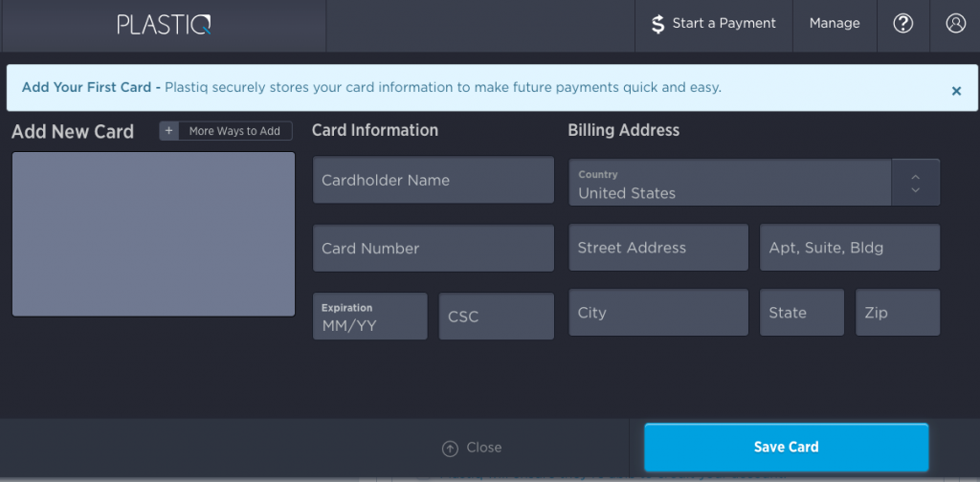The width and height of the screenshot is (980, 482).
Task: Select the Expiration MM/YY field
Action: 369,317
